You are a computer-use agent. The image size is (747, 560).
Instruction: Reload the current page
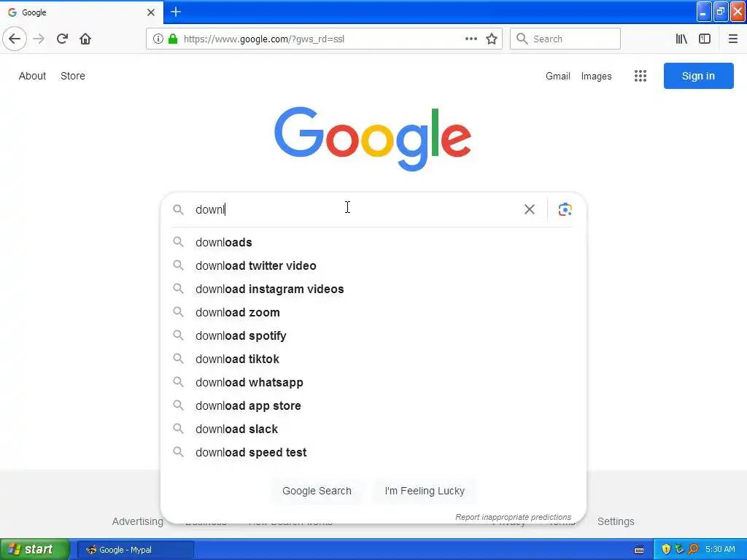click(62, 39)
